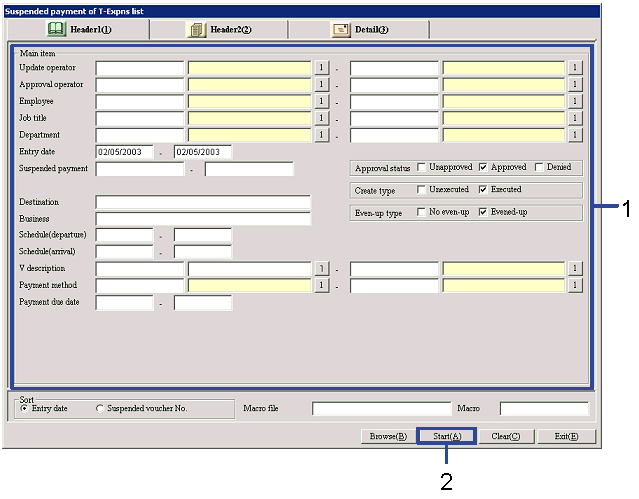The height and width of the screenshot is (499, 639).
Task: Check the Denied approval status box
Action: click(x=539, y=168)
